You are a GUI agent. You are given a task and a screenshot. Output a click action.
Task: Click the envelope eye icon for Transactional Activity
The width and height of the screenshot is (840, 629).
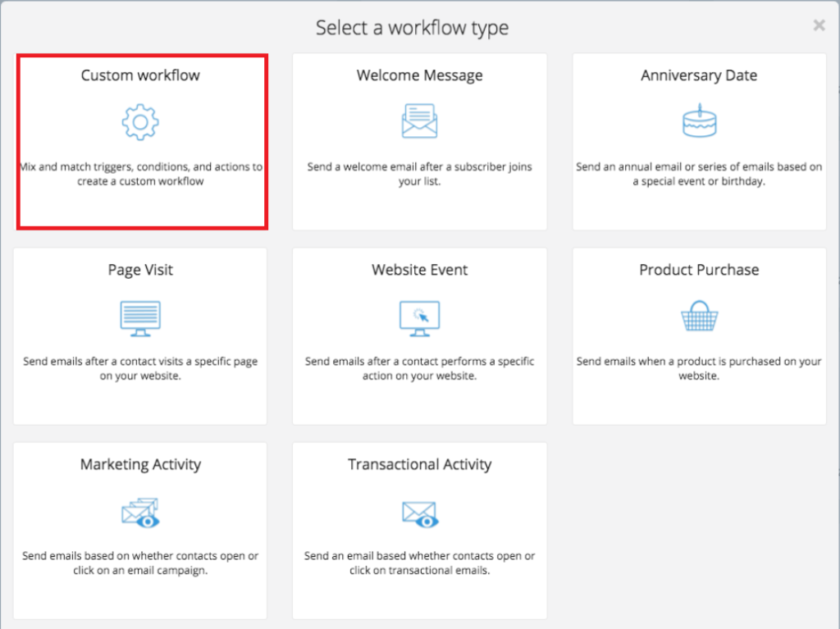click(420, 514)
